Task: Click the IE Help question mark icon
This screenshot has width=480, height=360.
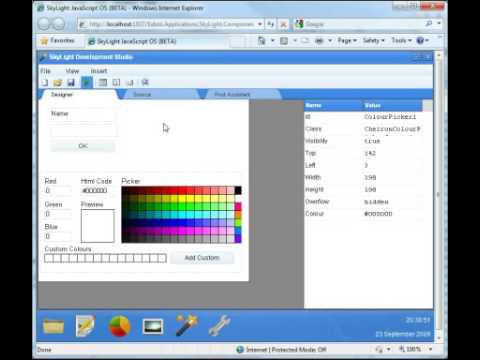Action: pos(420,40)
